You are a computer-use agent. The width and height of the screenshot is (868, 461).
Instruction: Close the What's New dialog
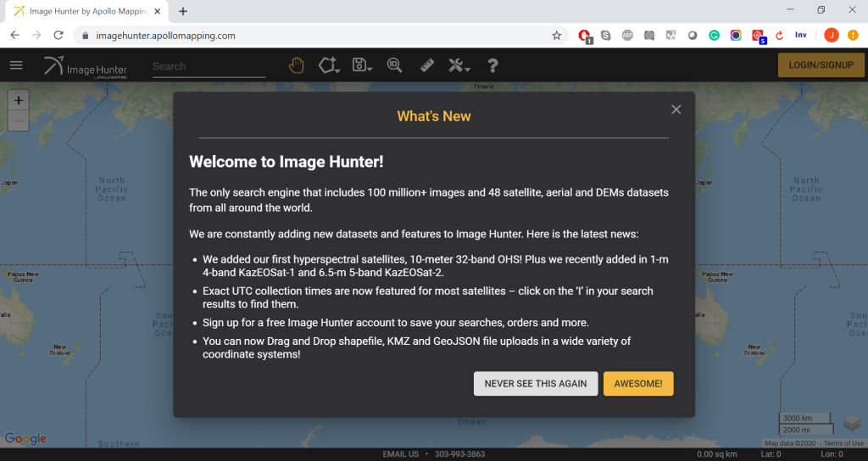coord(676,109)
